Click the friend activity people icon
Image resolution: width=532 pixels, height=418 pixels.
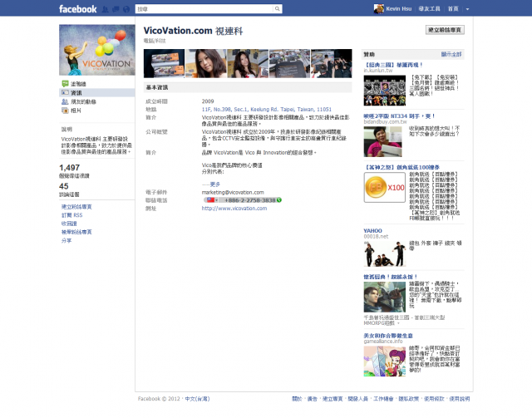(65, 101)
